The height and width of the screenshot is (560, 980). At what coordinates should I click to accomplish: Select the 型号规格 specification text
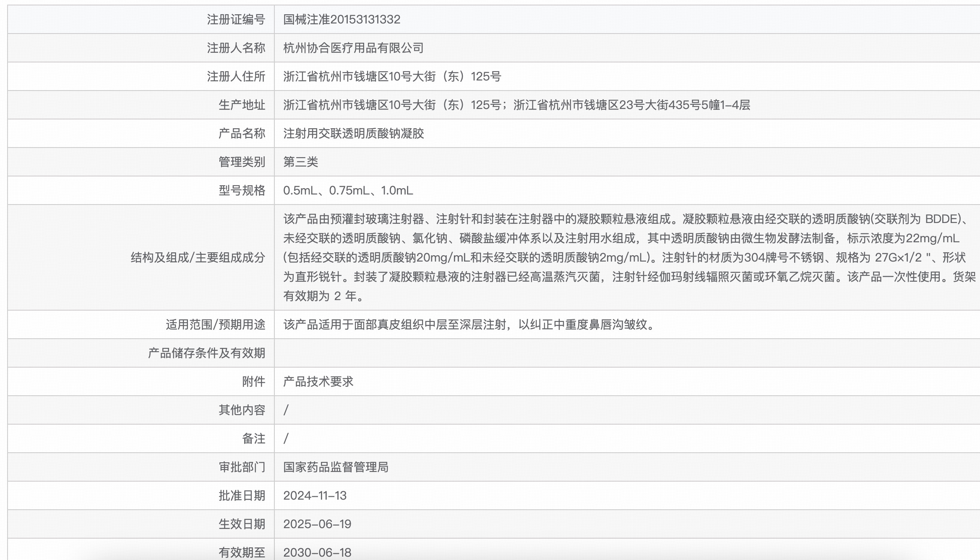click(x=348, y=190)
